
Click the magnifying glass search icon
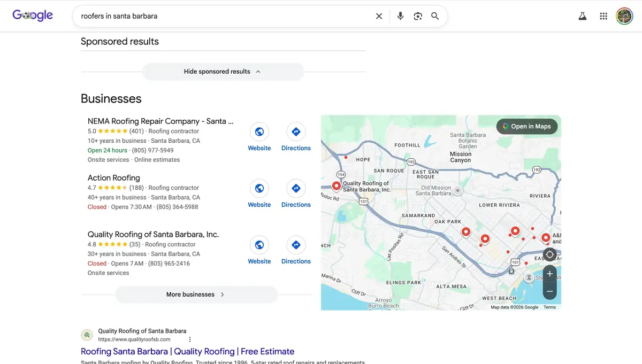(x=435, y=16)
